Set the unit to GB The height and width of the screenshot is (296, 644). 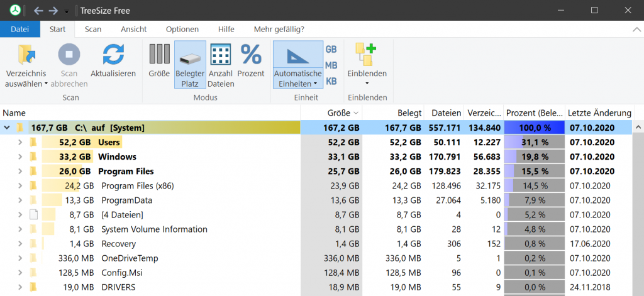331,49
